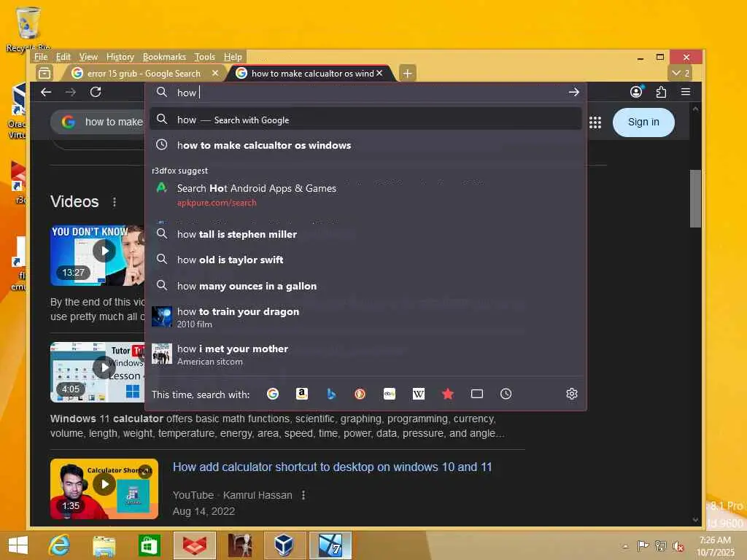
Task: Open Internet Explorer from the taskbar
Action: [x=59, y=545]
